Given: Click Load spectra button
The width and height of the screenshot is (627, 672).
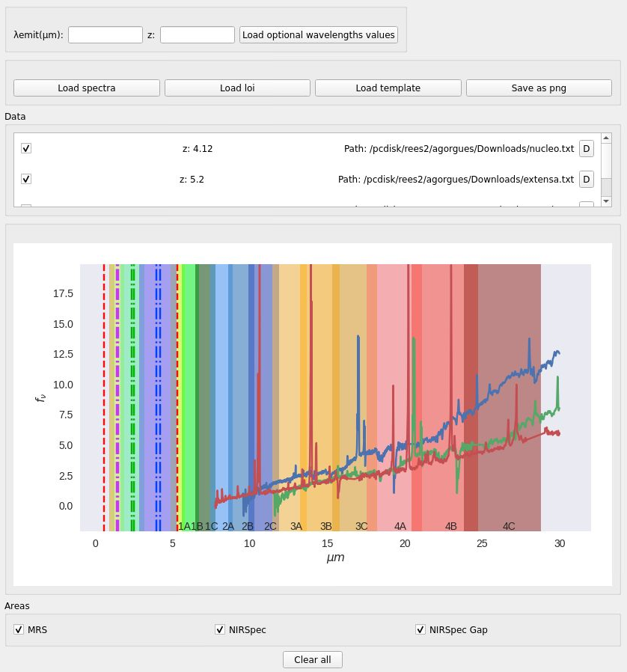Looking at the screenshot, I should point(87,88).
